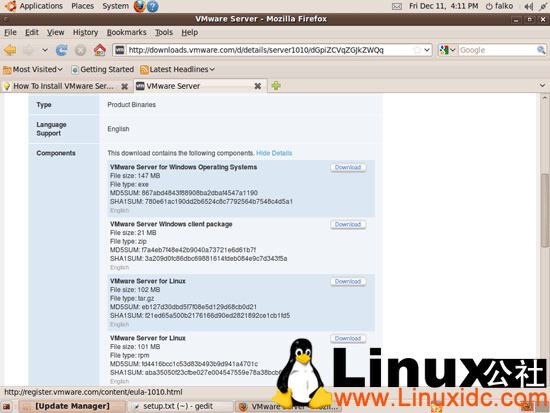Click the volume speaker icon

(528, 6)
